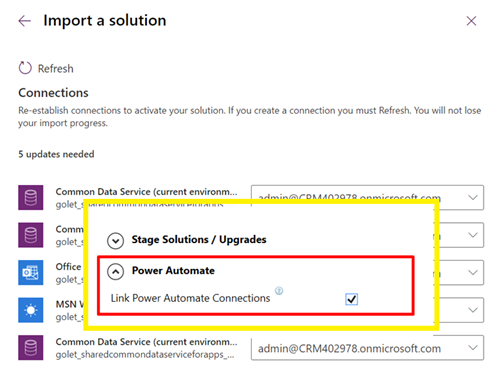Select the second purple database connector icon

coord(31,235)
